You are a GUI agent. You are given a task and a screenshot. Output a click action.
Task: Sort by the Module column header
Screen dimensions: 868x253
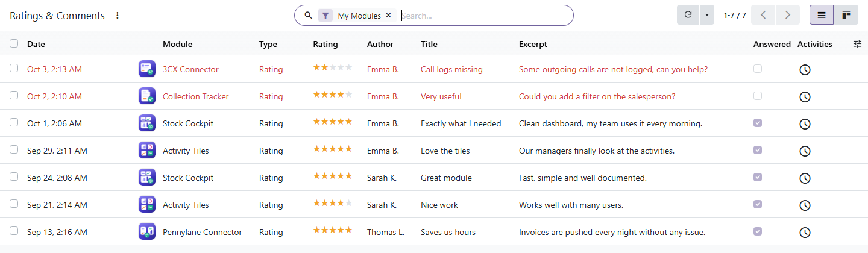[x=178, y=44]
